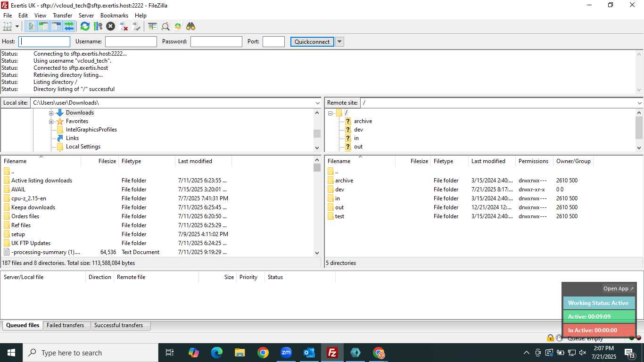Viewport: 644px width, 362px height.
Task: Select the dev folder in remote tree
Action: 358,130
